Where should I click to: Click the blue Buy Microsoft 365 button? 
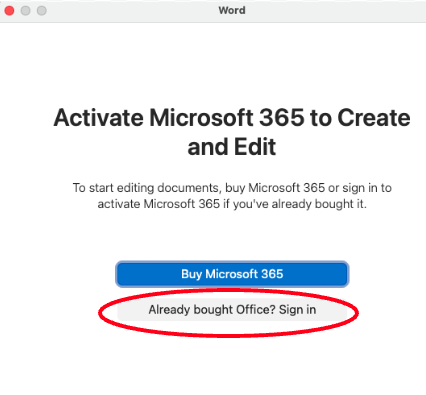[x=232, y=274]
